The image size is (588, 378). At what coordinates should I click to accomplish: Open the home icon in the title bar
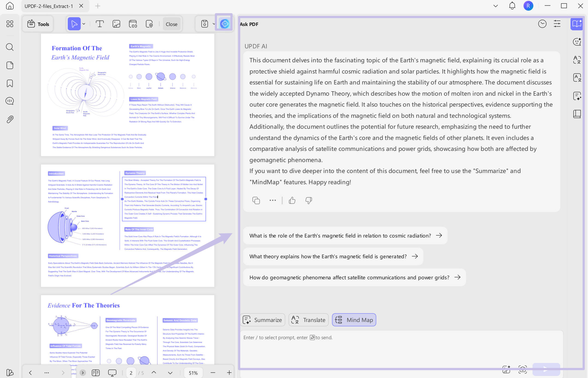[10, 6]
